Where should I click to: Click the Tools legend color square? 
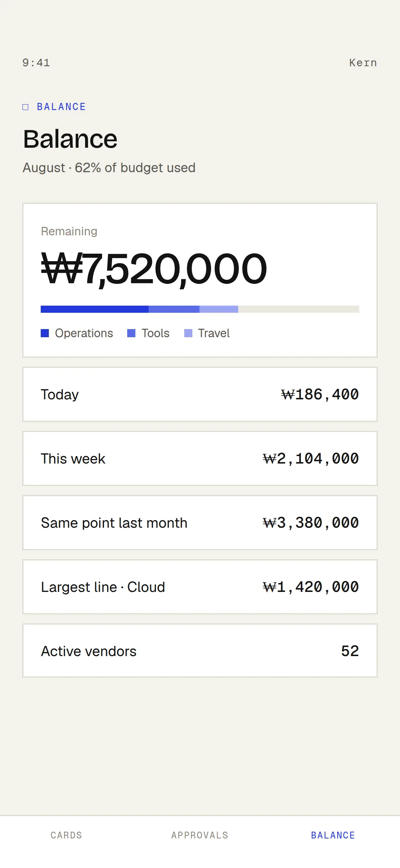(131, 333)
